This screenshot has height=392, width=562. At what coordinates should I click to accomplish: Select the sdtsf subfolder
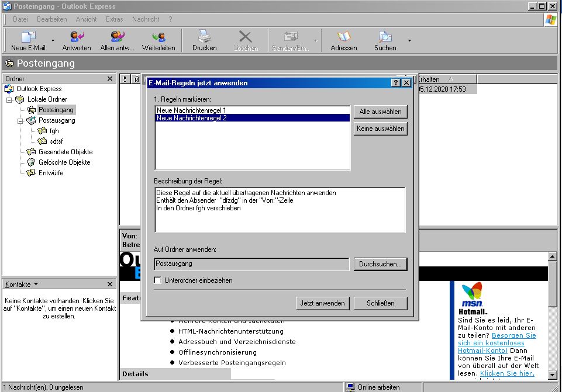56,141
